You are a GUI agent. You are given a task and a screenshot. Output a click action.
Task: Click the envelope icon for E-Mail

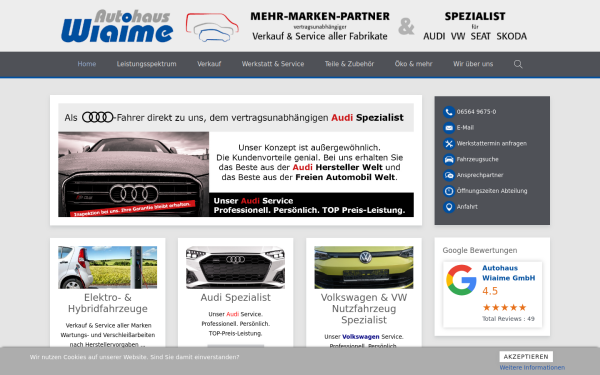(x=448, y=127)
